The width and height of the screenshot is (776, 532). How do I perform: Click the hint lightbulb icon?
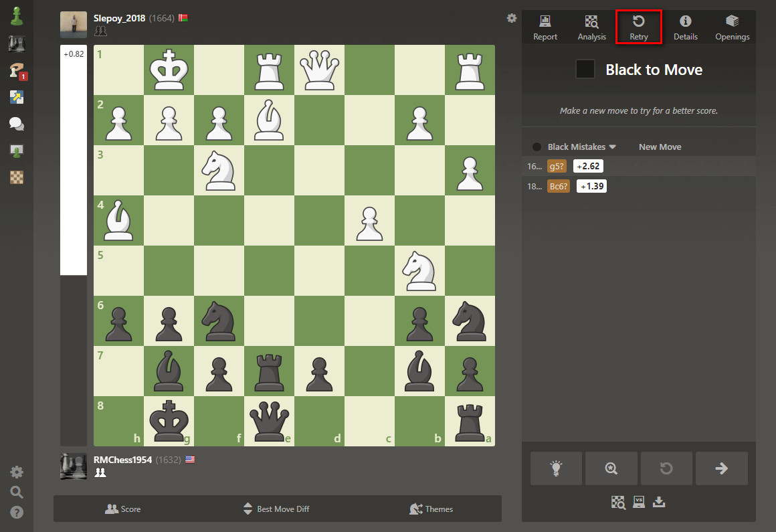556,468
